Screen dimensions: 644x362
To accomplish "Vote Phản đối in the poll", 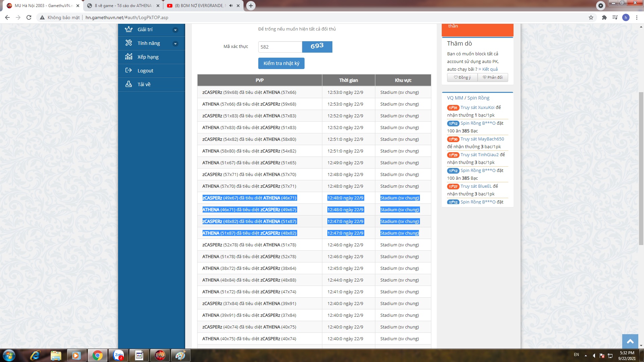I will click(x=492, y=77).
